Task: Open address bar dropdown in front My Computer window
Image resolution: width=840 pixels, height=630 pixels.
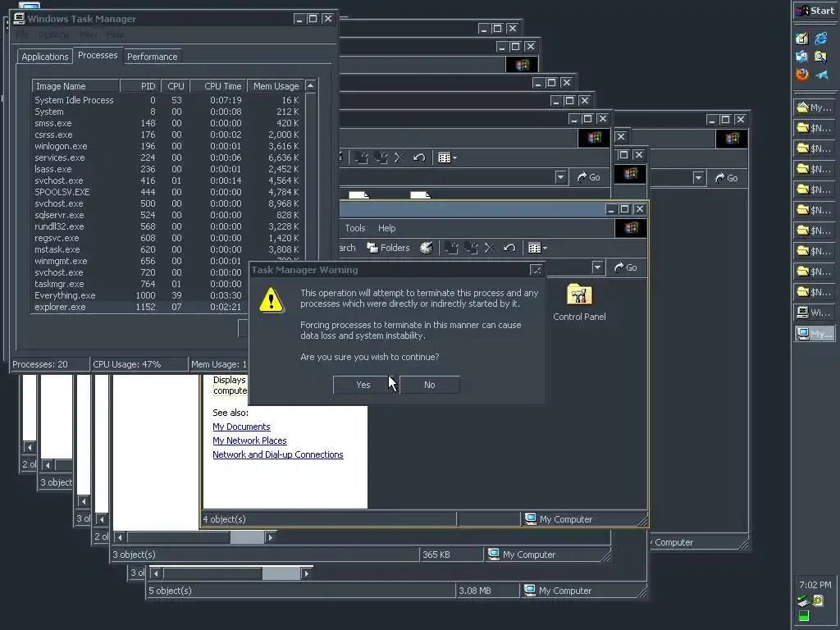Action: (x=597, y=267)
